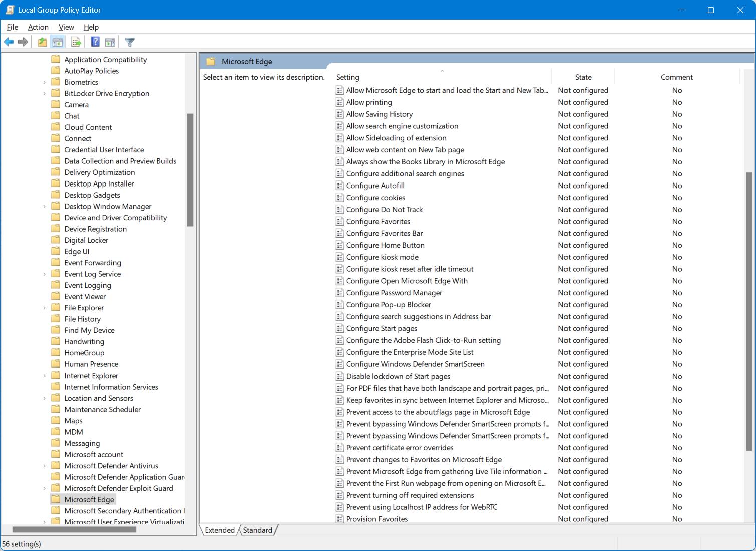756x551 pixels.
Task: Click the policy icon beside Configure cookies
Action: click(x=339, y=198)
